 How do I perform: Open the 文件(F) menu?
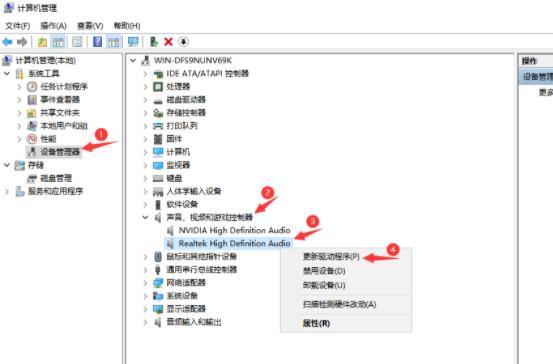pos(18,26)
